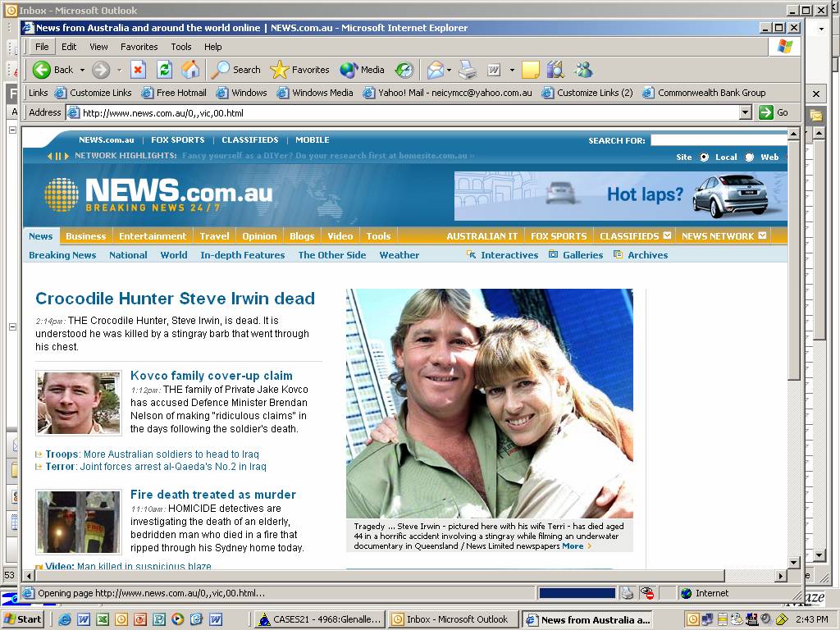Screen dimensions: 840x630
Task: Click the Address bar URL field
Action: (409, 112)
